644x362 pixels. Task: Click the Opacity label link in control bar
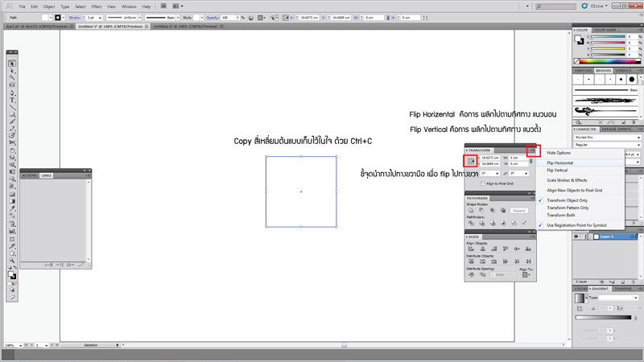(x=213, y=18)
